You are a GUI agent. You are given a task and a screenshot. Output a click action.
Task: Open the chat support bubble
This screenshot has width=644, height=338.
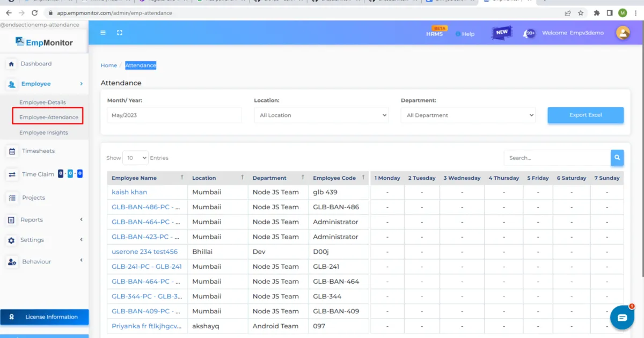click(622, 318)
